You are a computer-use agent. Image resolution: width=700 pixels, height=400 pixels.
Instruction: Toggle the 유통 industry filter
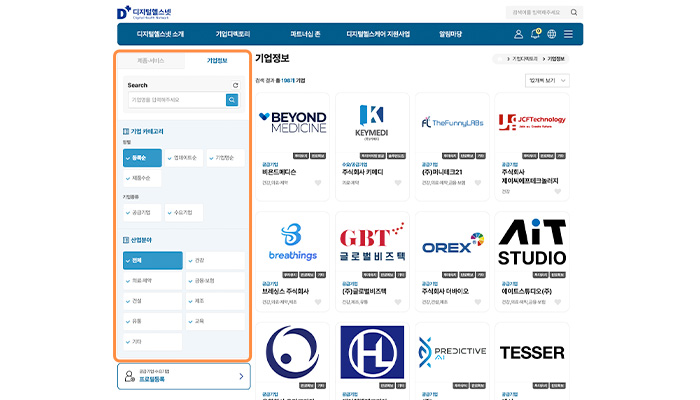pyautogui.click(x=153, y=321)
